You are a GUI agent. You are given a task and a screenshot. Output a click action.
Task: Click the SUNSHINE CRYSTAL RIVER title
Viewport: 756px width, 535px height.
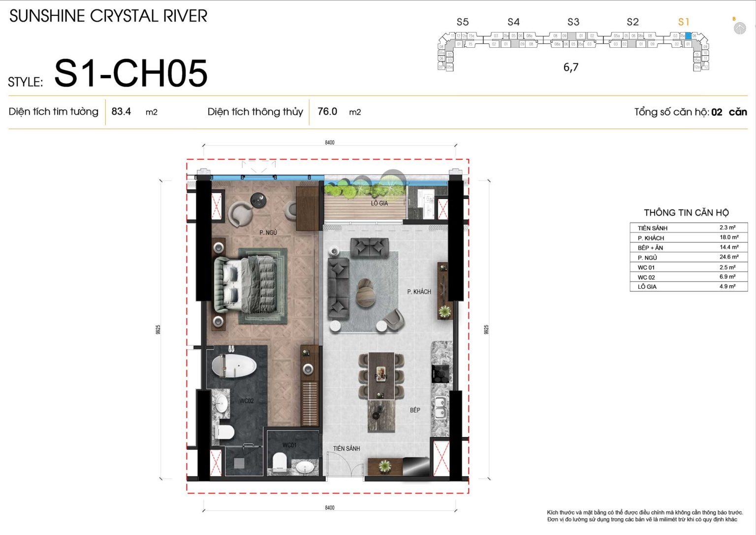(x=108, y=16)
